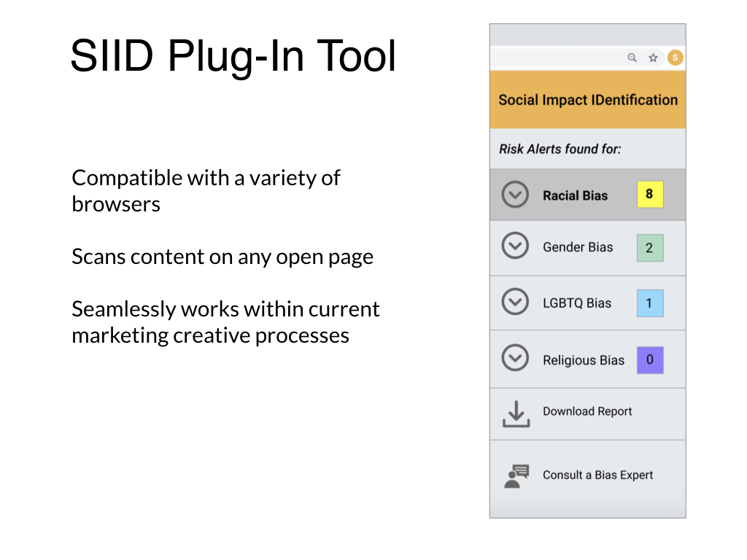Expand the Religious Bias chevron
747x560 pixels.
coord(515,357)
